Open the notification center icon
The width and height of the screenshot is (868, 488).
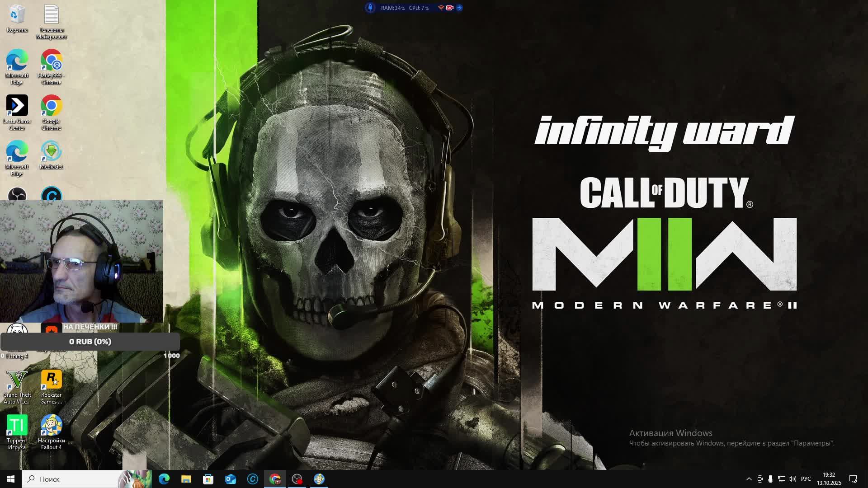853,479
